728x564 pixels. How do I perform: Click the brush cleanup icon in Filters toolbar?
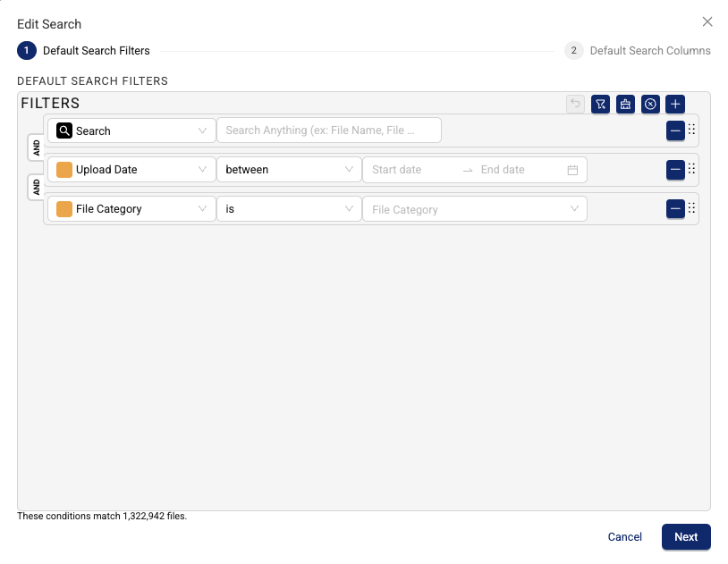click(625, 104)
